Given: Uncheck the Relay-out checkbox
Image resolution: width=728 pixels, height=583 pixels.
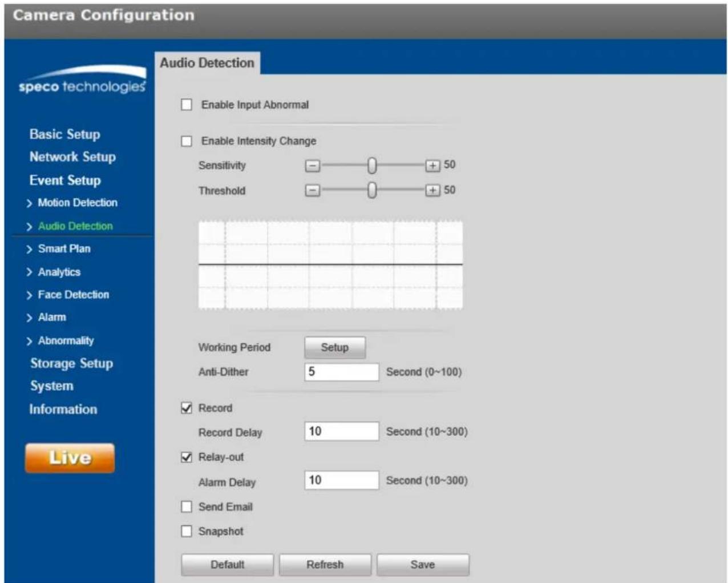Looking at the screenshot, I should click(187, 457).
